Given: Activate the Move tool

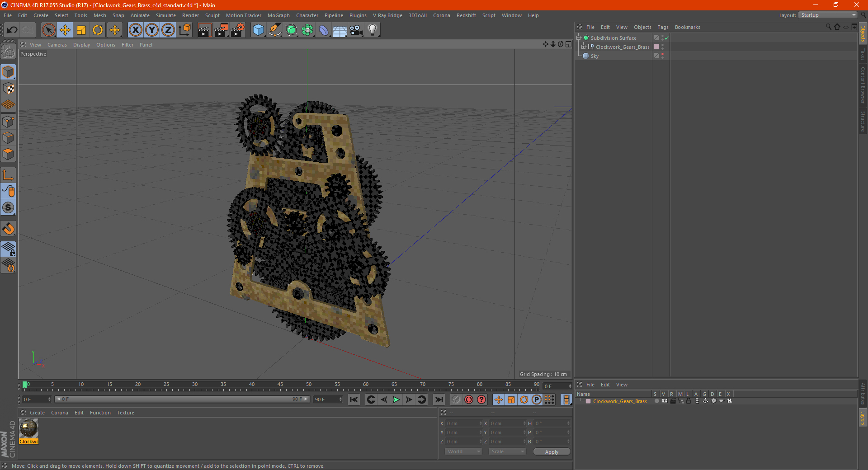Looking at the screenshot, I should click(x=65, y=30).
